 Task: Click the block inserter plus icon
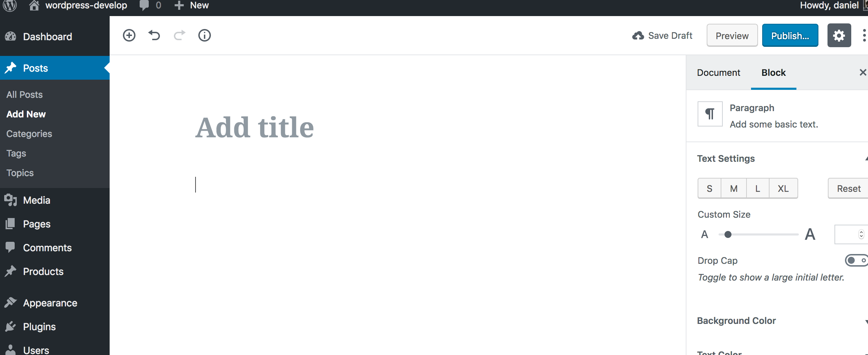click(129, 35)
